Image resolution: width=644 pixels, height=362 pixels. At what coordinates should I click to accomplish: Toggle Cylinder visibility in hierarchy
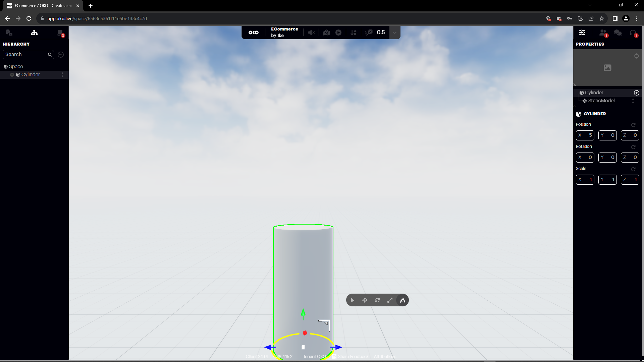pos(12,74)
